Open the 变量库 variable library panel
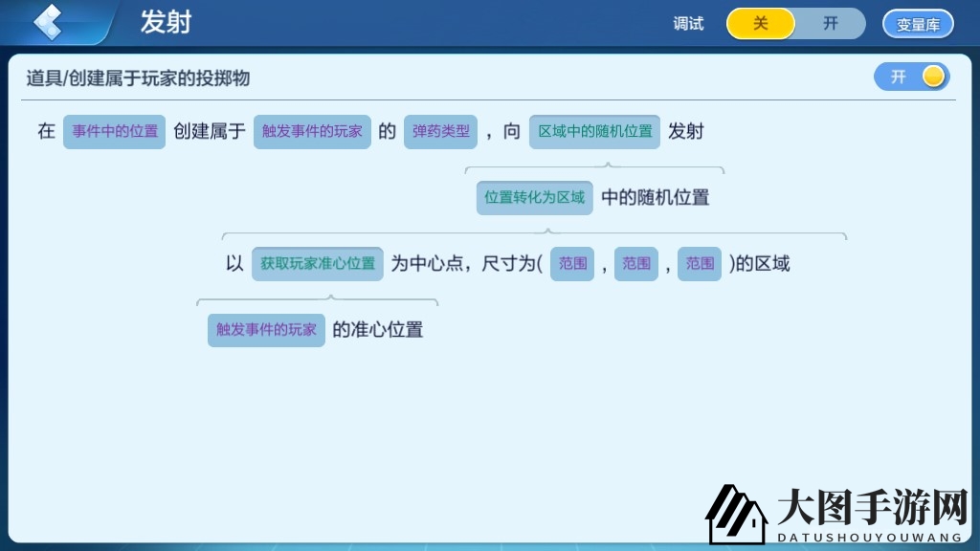 click(x=917, y=24)
